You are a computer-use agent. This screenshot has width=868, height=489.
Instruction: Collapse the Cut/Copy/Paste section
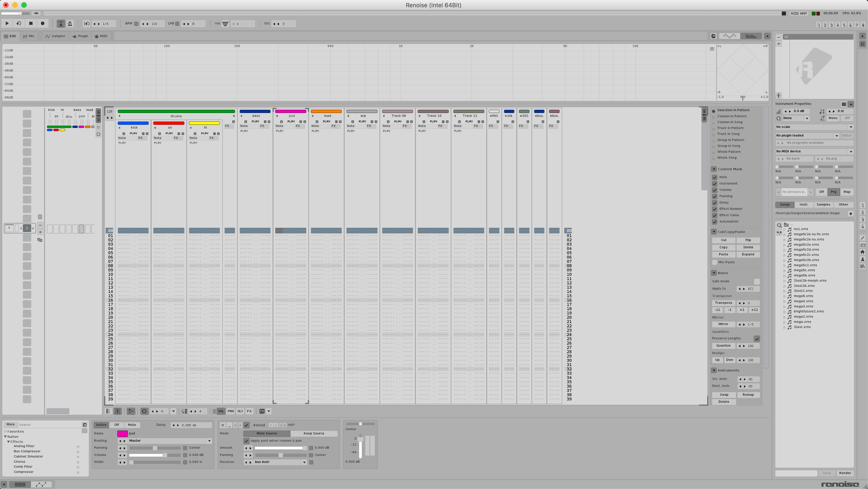tap(714, 232)
